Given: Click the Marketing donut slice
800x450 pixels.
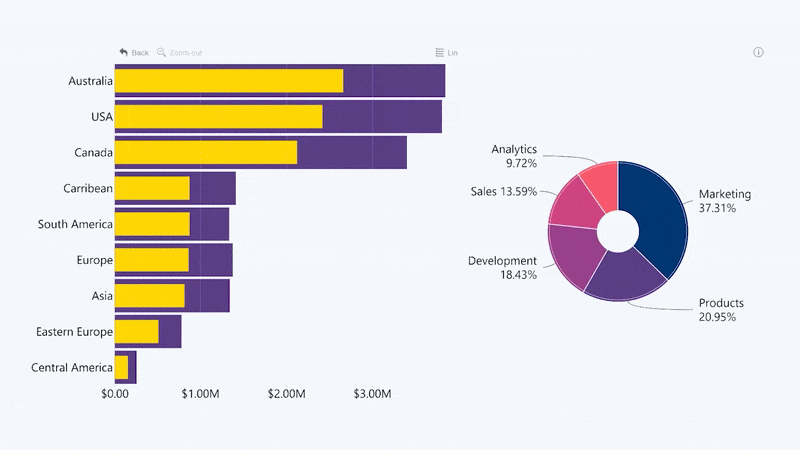Looking at the screenshot, I should 659,214.
